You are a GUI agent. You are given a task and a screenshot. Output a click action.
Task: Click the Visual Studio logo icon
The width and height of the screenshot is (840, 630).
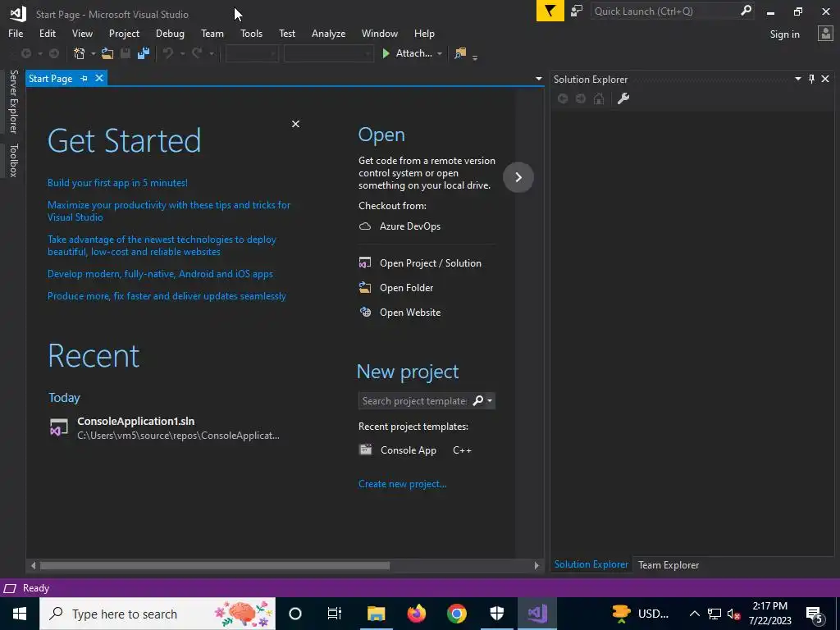pos(18,13)
